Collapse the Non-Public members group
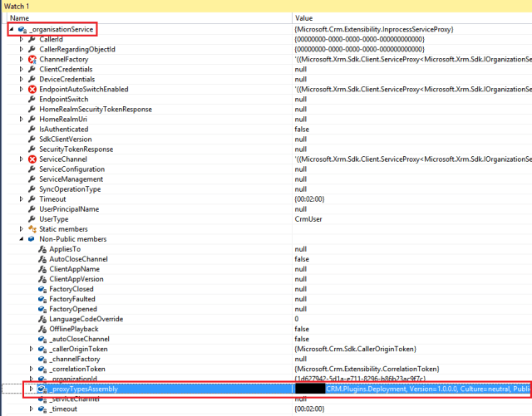 click(22, 238)
